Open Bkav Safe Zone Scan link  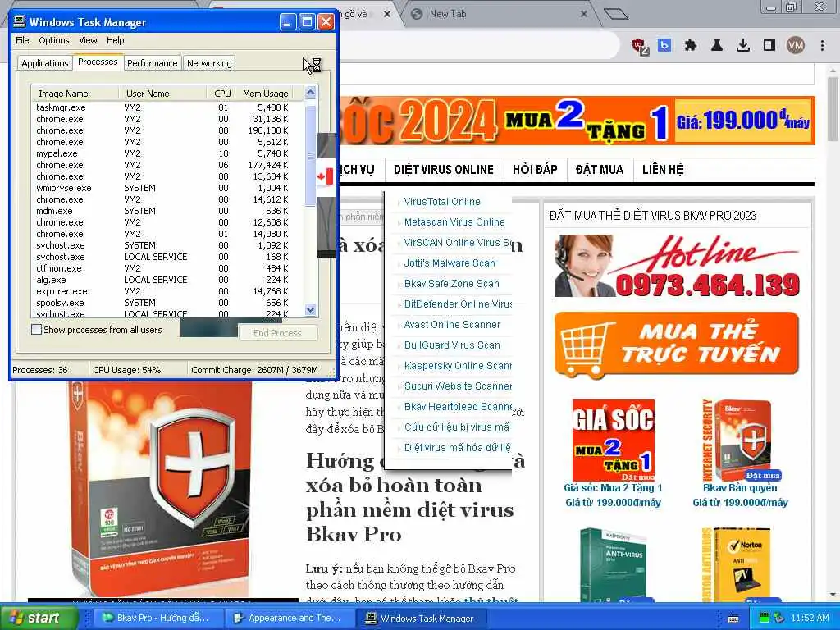pos(452,283)
